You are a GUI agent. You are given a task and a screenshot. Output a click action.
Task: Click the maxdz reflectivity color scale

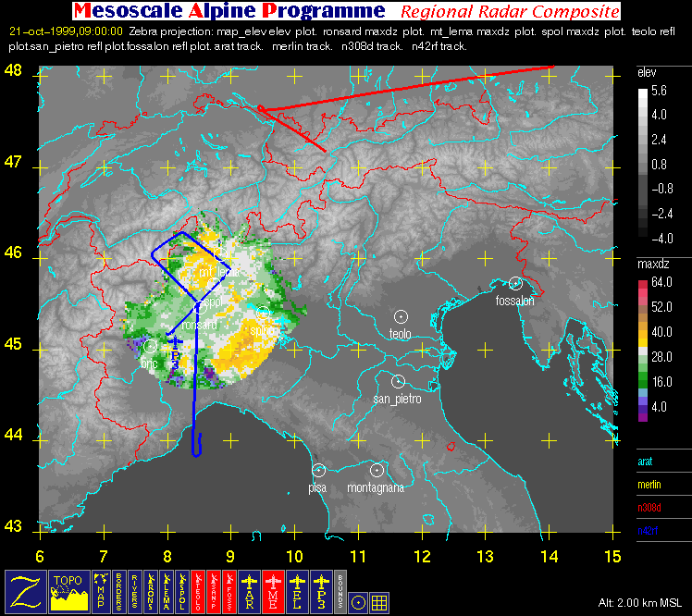click(643, 350)
